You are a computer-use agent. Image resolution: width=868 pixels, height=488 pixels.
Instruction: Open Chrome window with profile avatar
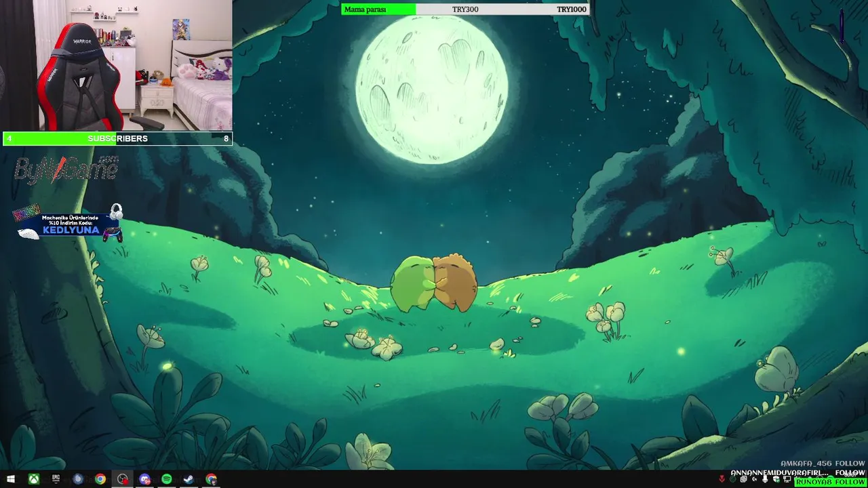pos(212,479)
